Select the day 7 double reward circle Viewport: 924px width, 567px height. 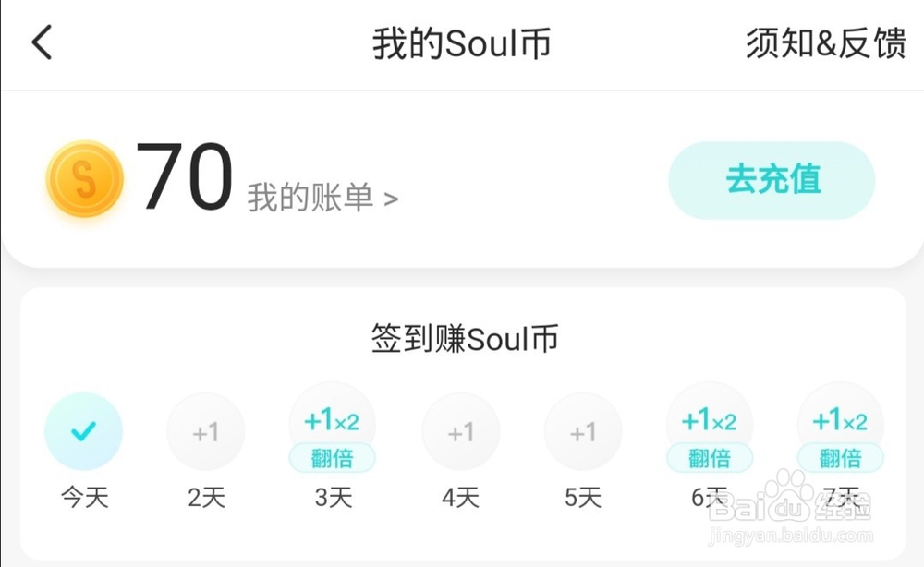(840, 425)
